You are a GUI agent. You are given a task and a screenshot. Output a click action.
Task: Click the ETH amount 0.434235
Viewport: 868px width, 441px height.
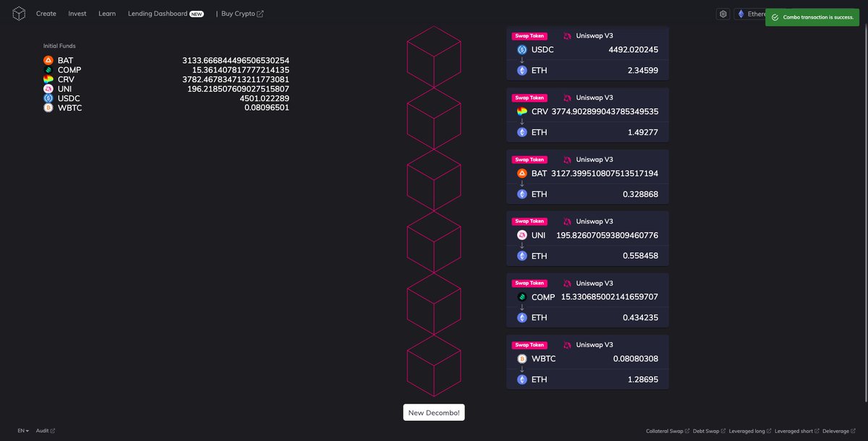641,317
